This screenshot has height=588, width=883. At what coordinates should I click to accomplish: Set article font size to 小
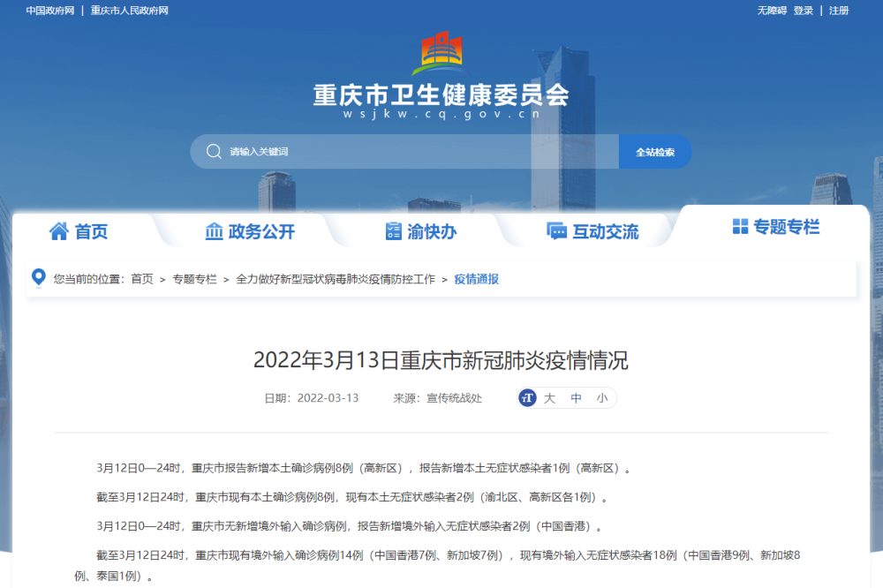tap(601, 398)
